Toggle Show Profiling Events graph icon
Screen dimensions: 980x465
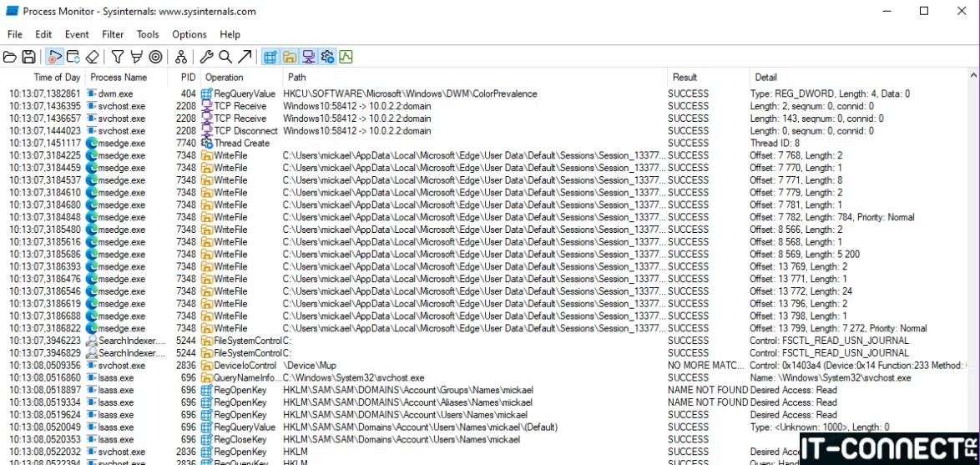click(x=346, y=57)
